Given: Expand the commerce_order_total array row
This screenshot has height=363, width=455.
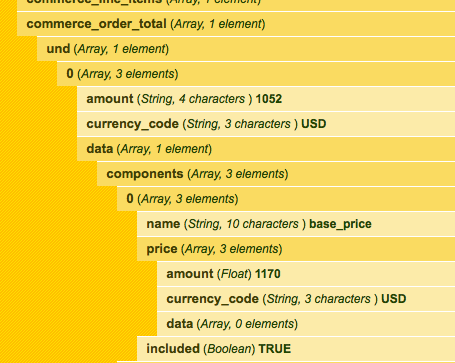Looking at the screenshot, I should coord(236,24).
